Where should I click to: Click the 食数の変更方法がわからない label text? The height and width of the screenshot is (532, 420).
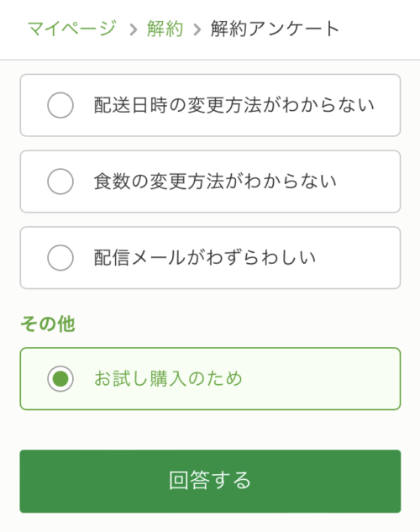pos(215,182)
